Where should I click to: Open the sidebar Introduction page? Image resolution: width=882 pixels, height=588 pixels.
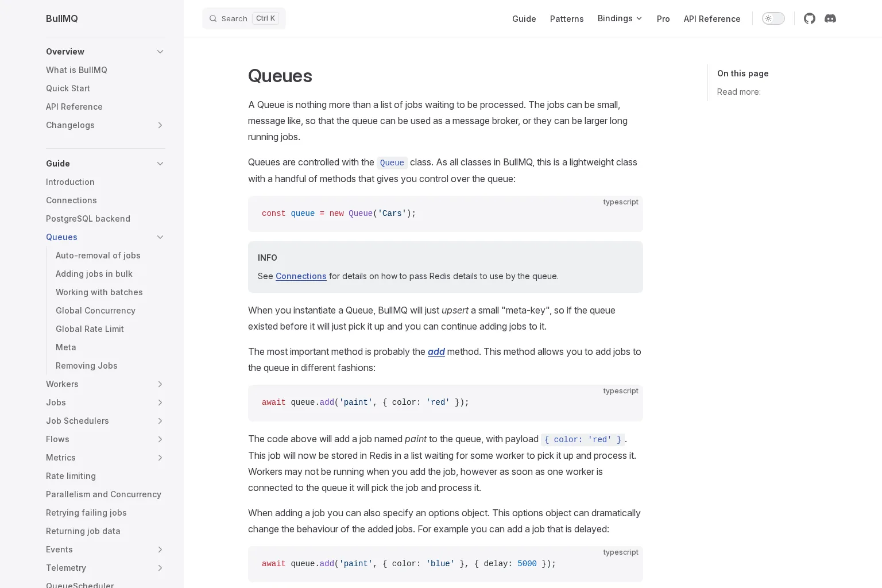[70, 182]
